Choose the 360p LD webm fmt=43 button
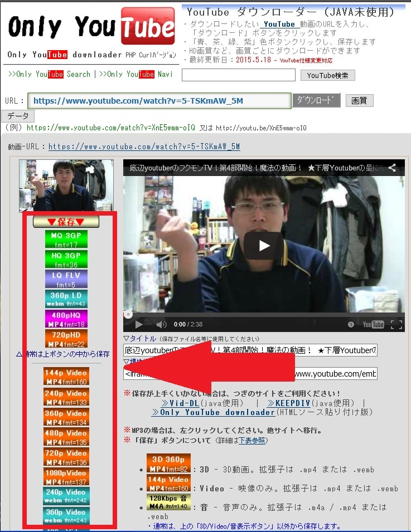This screenshot has height=532, width=411. pyautogui.click(x=66, y=299)
